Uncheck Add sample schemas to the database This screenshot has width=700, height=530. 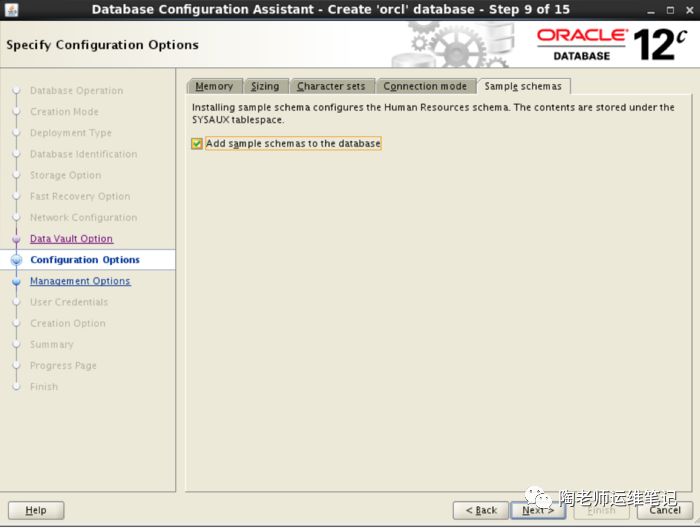197,144
